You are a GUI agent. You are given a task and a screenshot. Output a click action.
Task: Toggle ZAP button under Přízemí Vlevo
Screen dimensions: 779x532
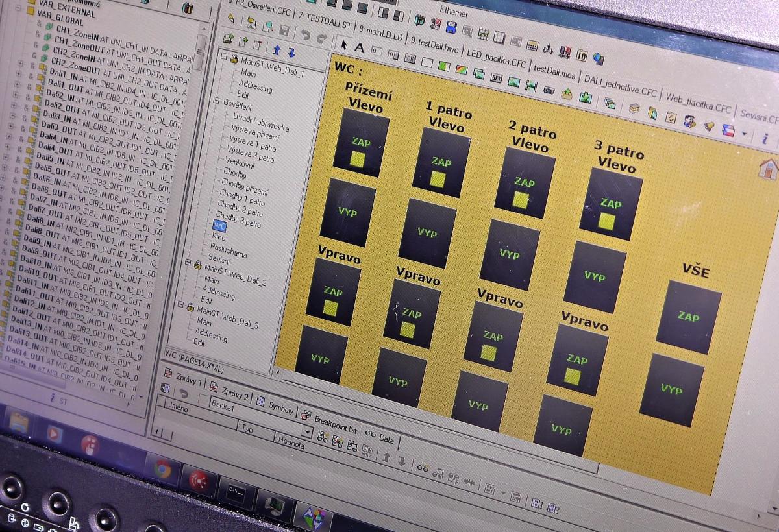[360, 143]
